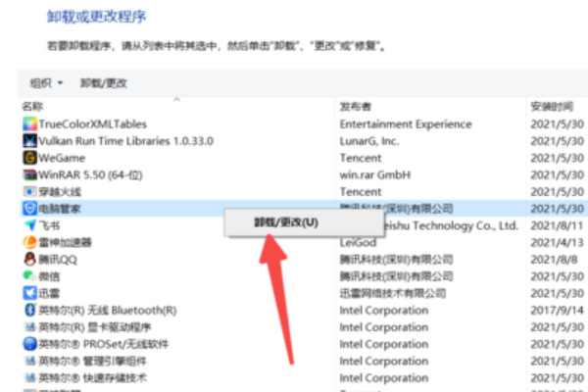Image resolution: width=588 pixels, height=392 pixels.
Task: Click the 2021/8/11 install date
Action: click(557, 225)
